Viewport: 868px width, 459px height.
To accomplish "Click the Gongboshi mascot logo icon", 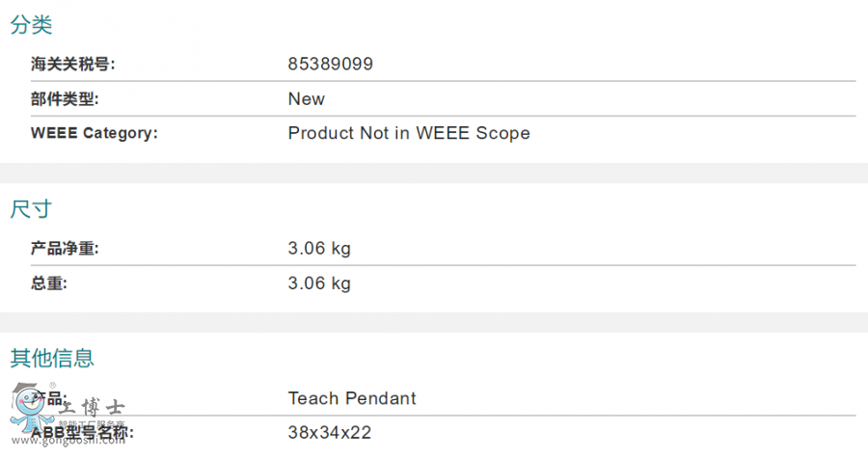I will (x=29, y=412).
